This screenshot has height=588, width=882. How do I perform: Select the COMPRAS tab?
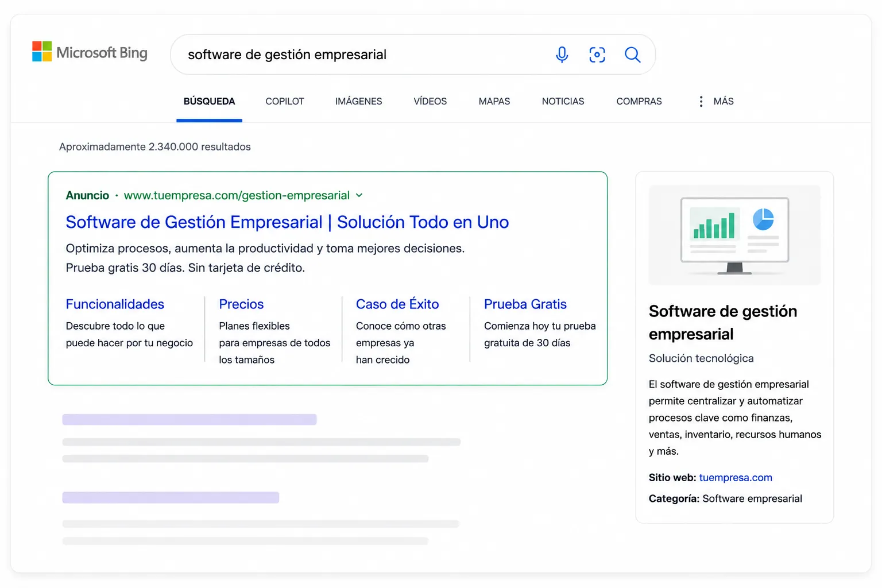(639, 101)
